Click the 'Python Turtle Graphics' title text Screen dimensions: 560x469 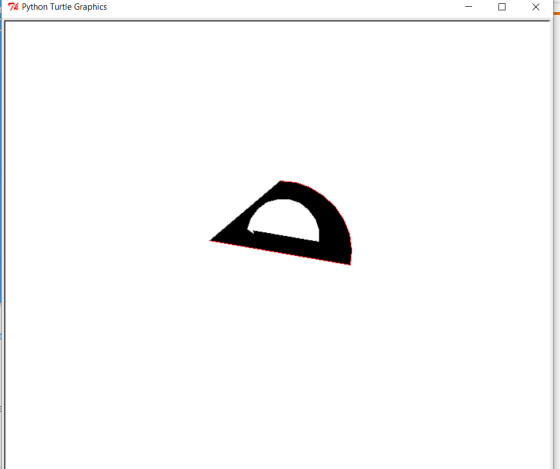(64, 7)
